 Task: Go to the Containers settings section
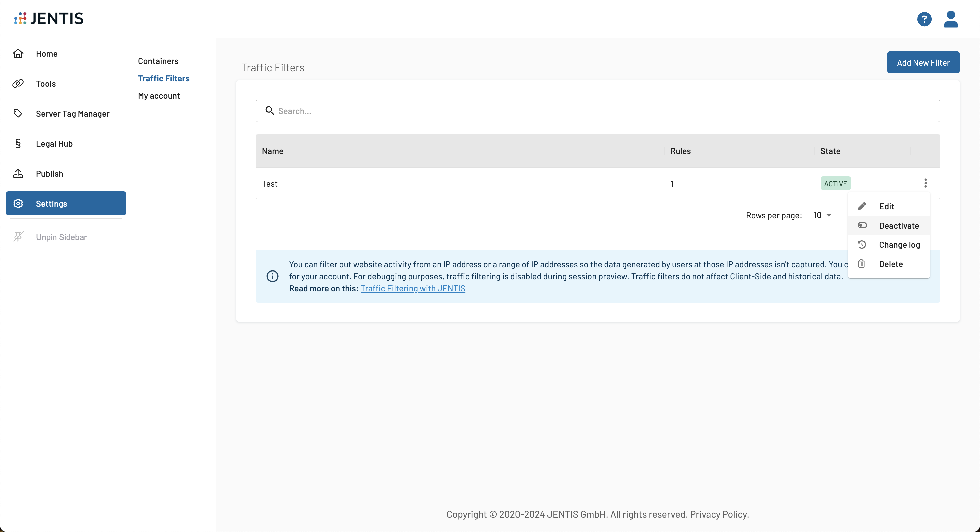click(x=158, y=61)
